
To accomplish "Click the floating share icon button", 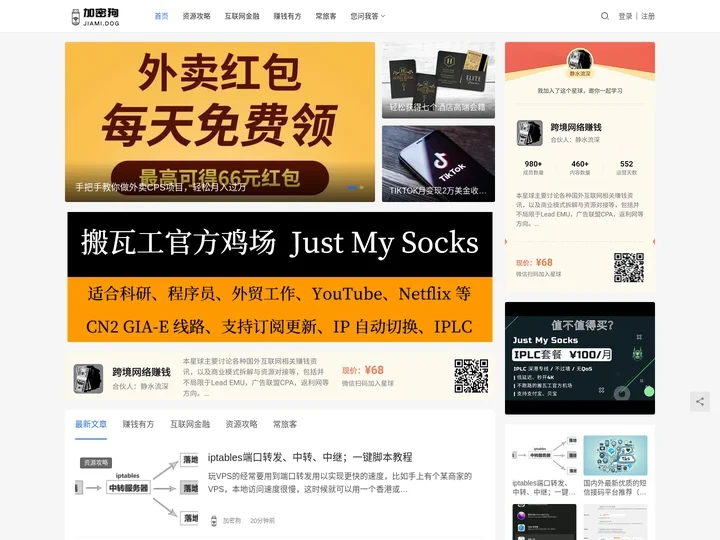I will [x=700, y=402].
